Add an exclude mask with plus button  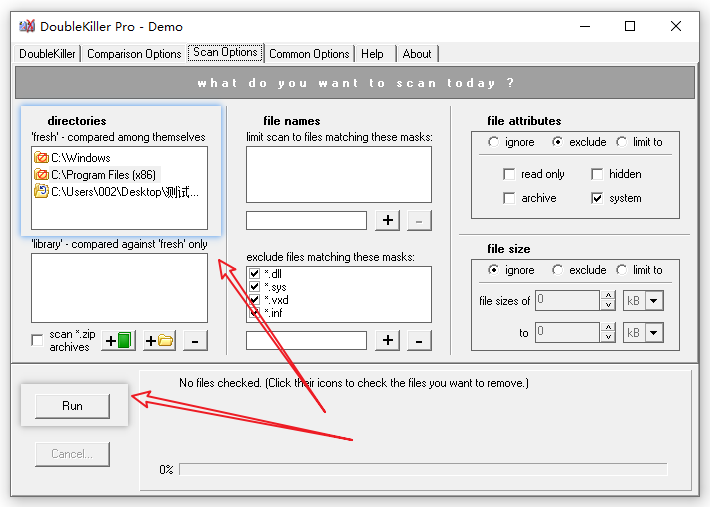pos(388,340)
